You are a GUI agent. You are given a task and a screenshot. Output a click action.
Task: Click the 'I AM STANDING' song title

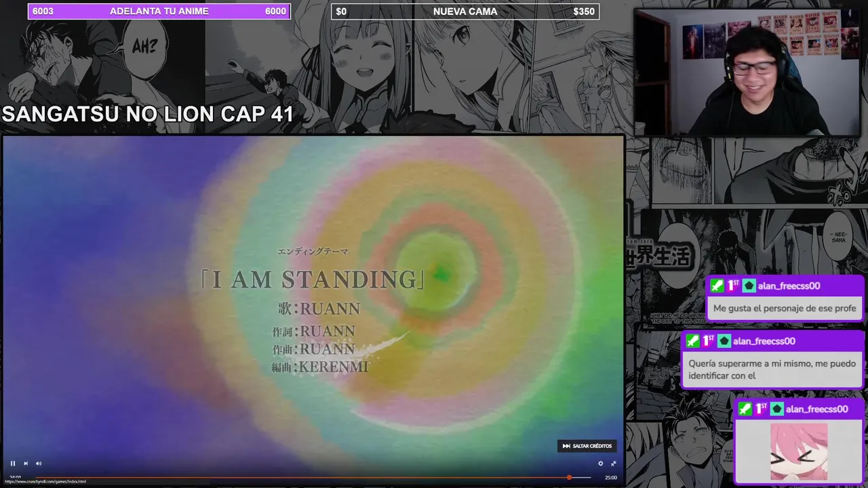pos(312,279)
